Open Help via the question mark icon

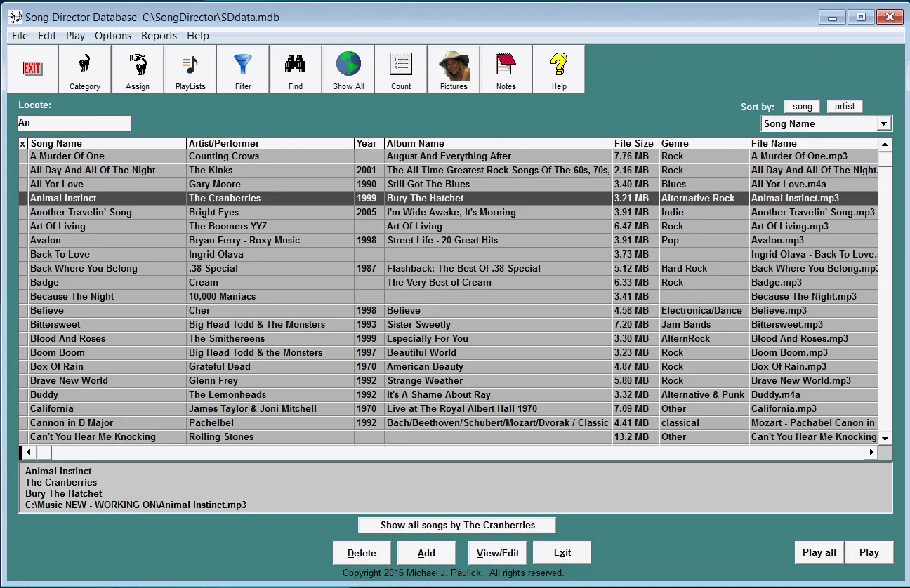(558, 68)
